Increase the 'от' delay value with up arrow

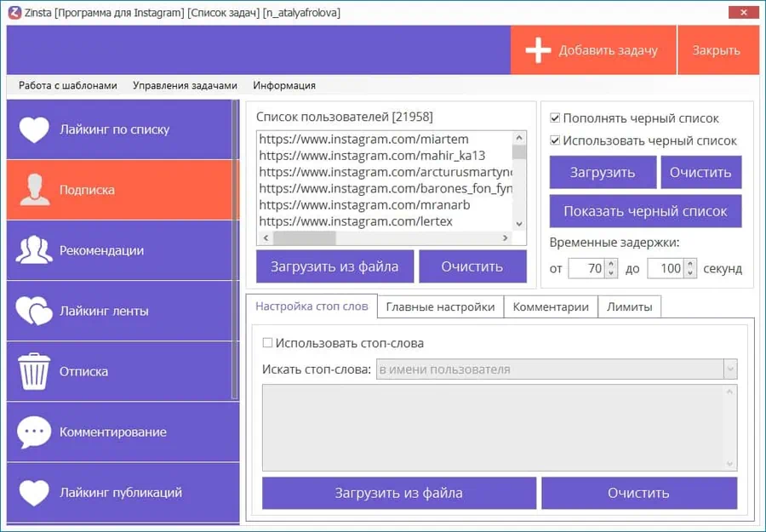click(611, 264)
